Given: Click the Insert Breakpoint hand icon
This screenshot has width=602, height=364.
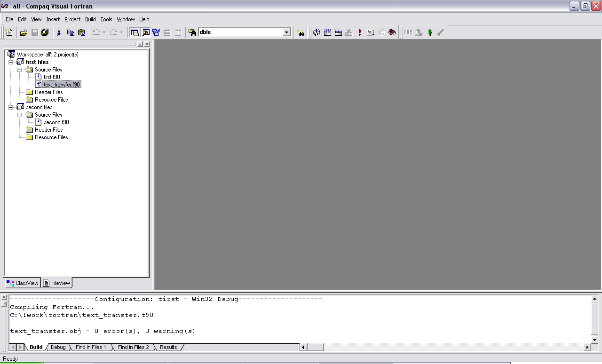Looking at the screenshot, I should [381, 32].
